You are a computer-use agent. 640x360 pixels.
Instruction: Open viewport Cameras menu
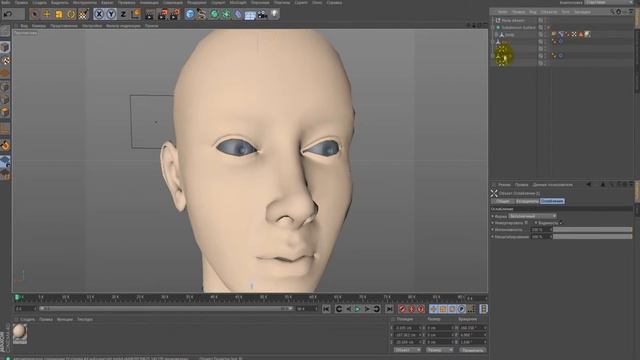tap(39, 25)
